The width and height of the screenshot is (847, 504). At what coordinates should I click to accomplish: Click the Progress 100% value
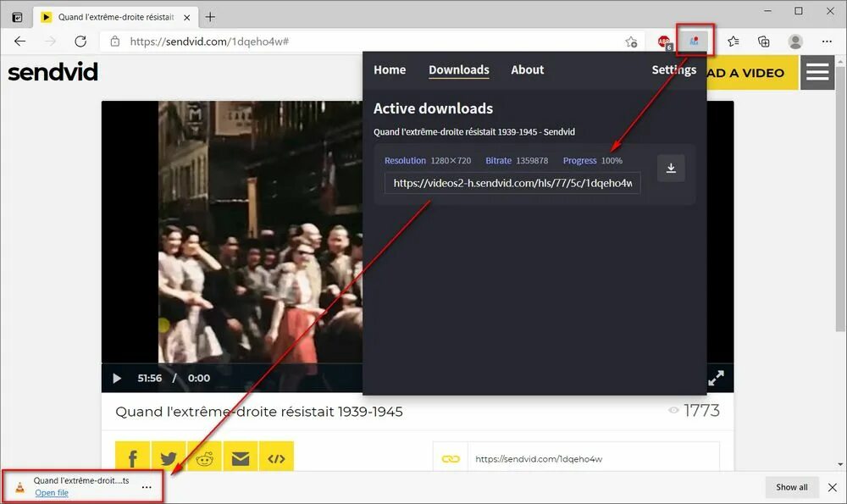612,160
